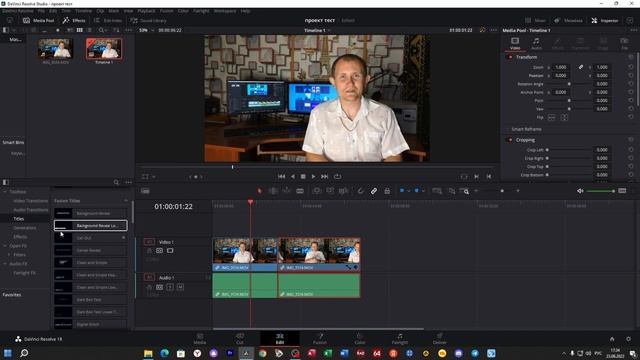
Task: Jump to last frame in viewer transport
Action: click(x=324, y=176)
